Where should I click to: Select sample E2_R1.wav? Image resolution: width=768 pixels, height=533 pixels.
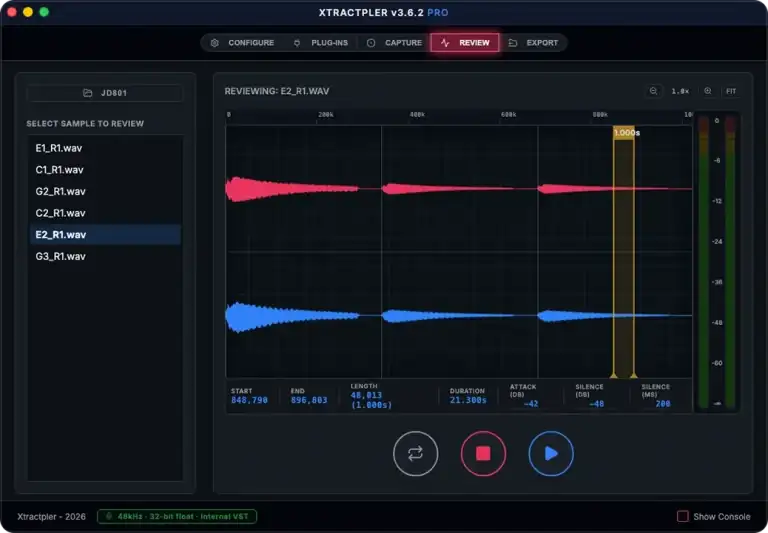click(105, 234)
